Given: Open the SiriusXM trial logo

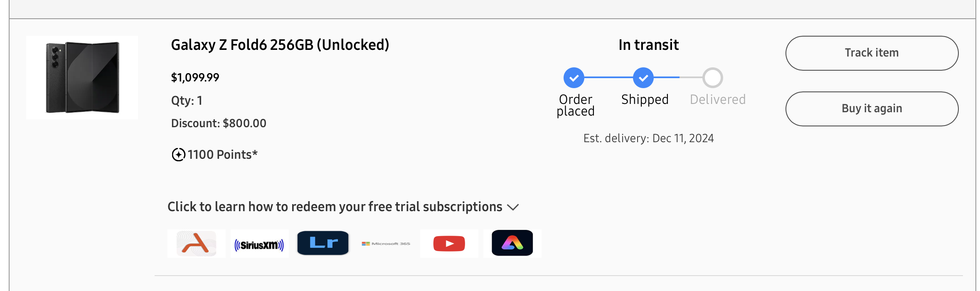Looking at the screenshot, I should point(259,244).
